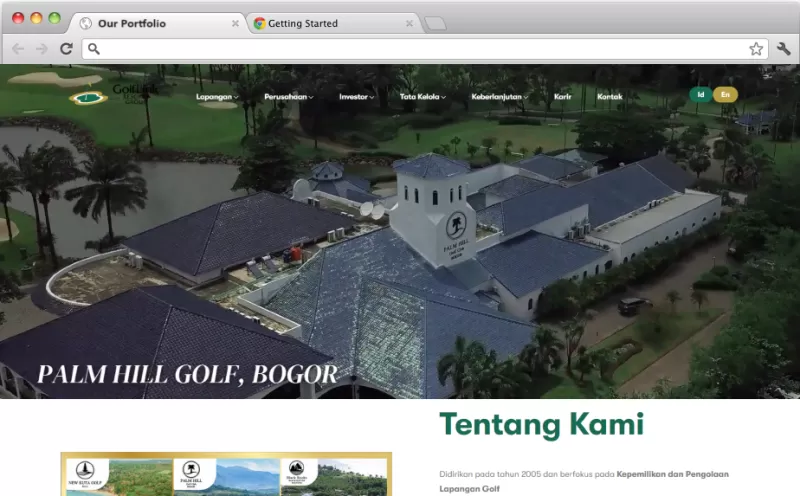The height and width of the screenshot is (496, 800).
Task: Close the Our Portfolio tab
Action: click(235, 23)
